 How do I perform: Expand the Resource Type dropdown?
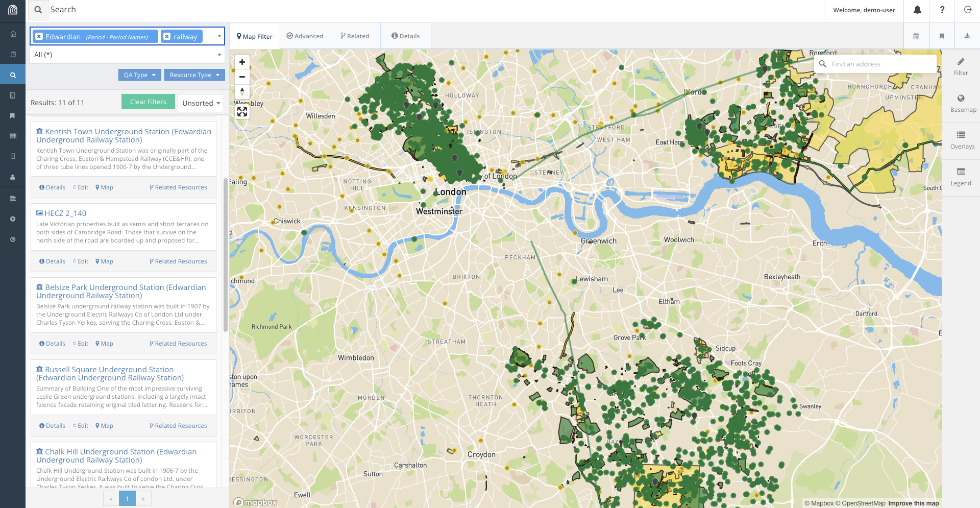tap(194, 75)
